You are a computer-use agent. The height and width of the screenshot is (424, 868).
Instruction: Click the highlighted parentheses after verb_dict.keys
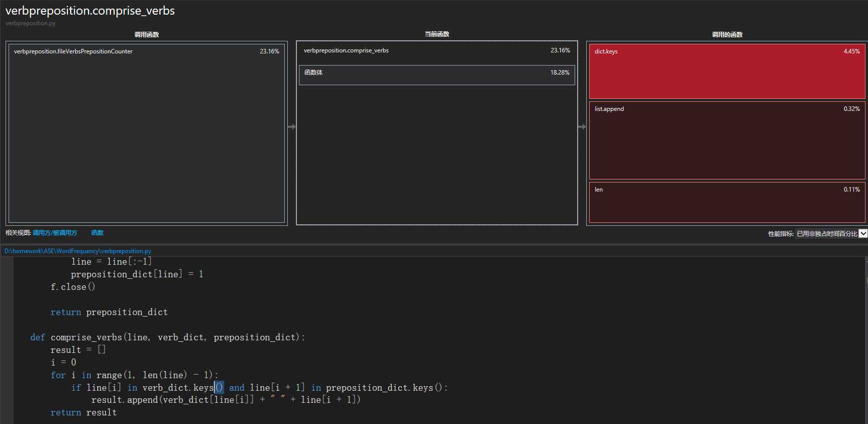pyautogui.click(x=219, y=387)
